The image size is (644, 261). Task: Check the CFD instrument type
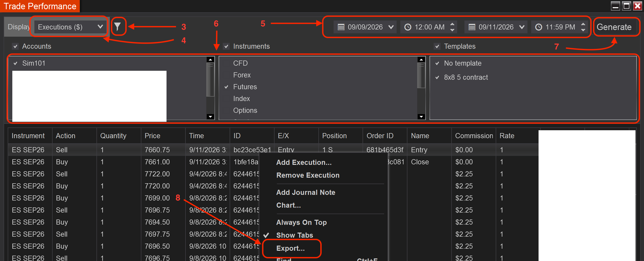226,63
